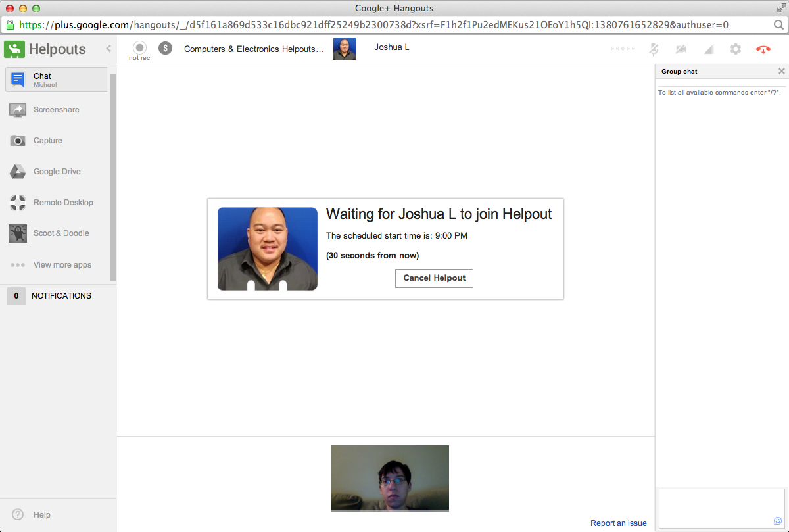Image resolution: width=789 pixels, height=532 pixels.
Task: Launch the Remote Desktop app
Action: pos(57,203)
